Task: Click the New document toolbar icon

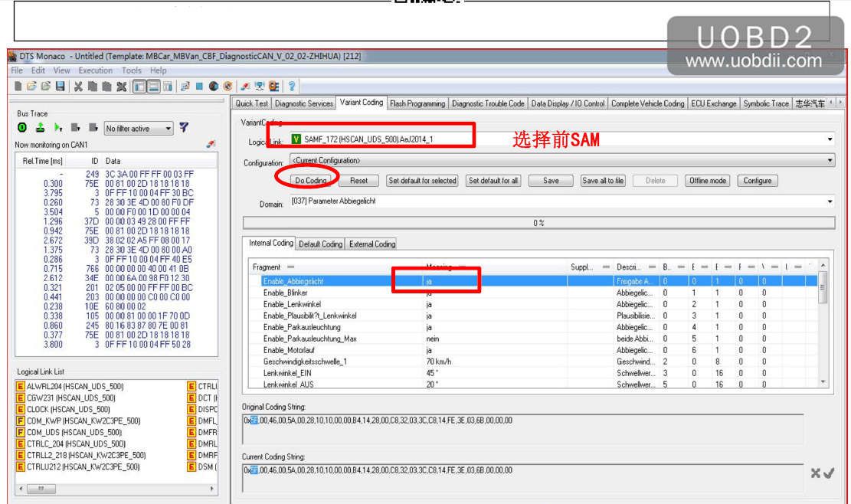Action: pos(18,87)
